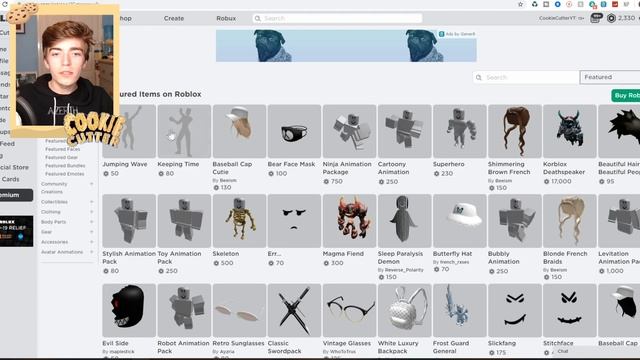Select Featured Gear in sidebar

tap(61, 157)
